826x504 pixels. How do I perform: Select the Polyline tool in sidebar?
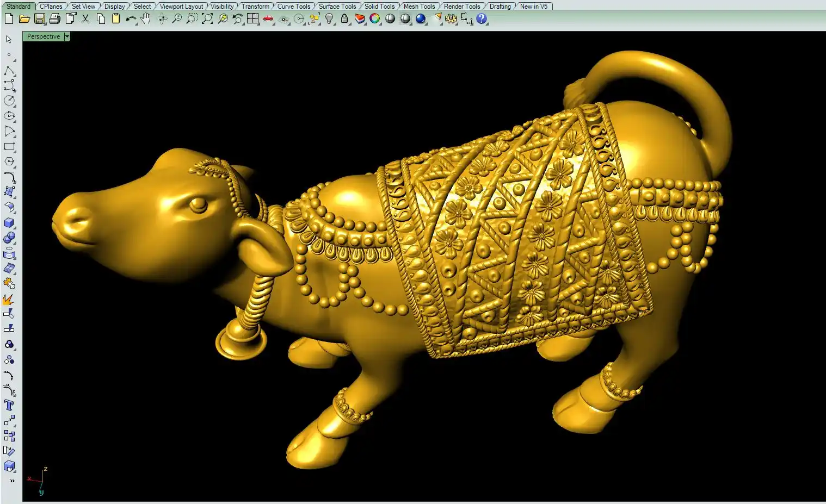click(9, 71)
